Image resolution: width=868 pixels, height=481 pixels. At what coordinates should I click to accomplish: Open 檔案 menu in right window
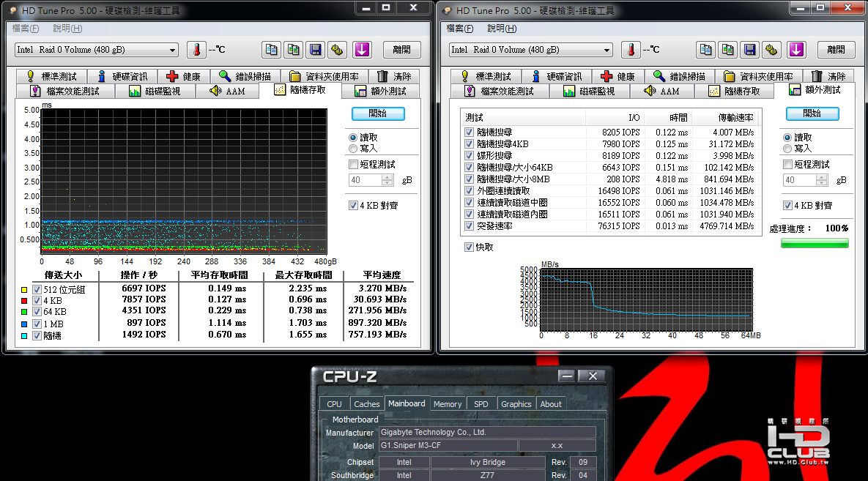coord(460,29)
